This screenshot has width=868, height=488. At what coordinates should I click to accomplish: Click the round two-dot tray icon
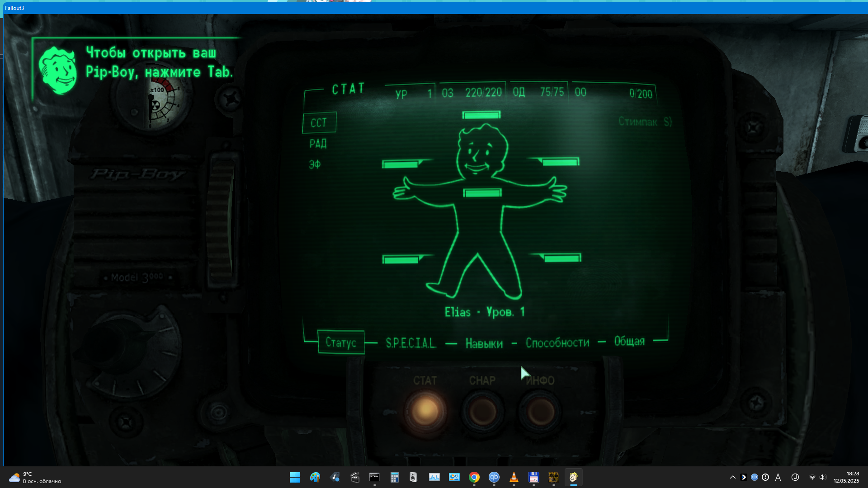(x=765, y=477)
